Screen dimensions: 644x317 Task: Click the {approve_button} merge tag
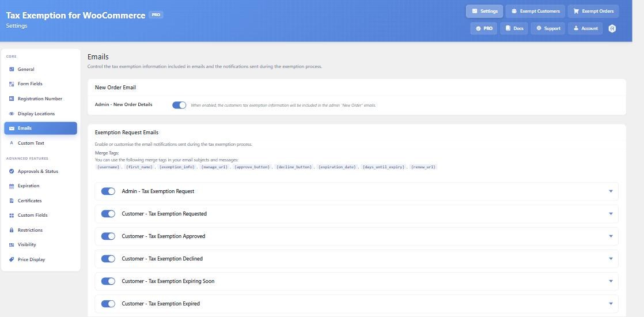coord(252,167)
